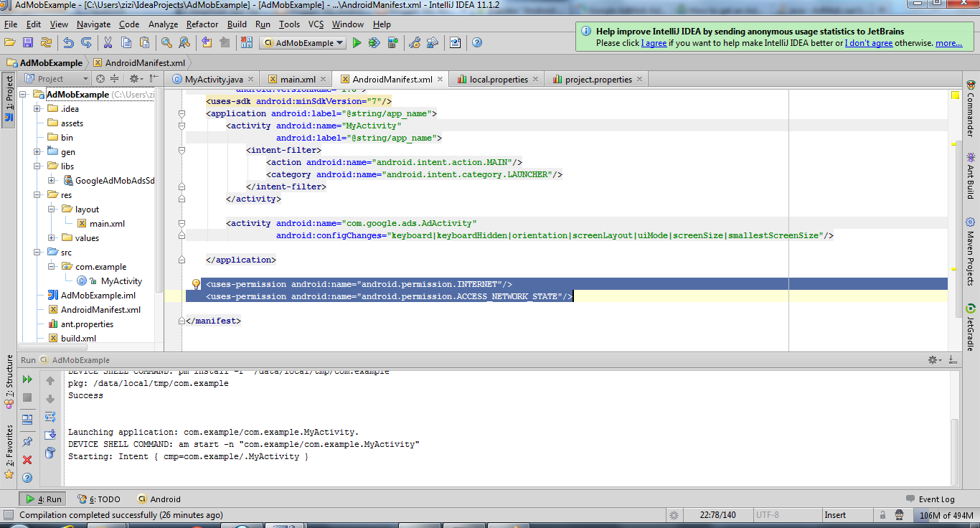Open Run panel gear settings dropdown
The image size is (980, 528).
[934, 360]
